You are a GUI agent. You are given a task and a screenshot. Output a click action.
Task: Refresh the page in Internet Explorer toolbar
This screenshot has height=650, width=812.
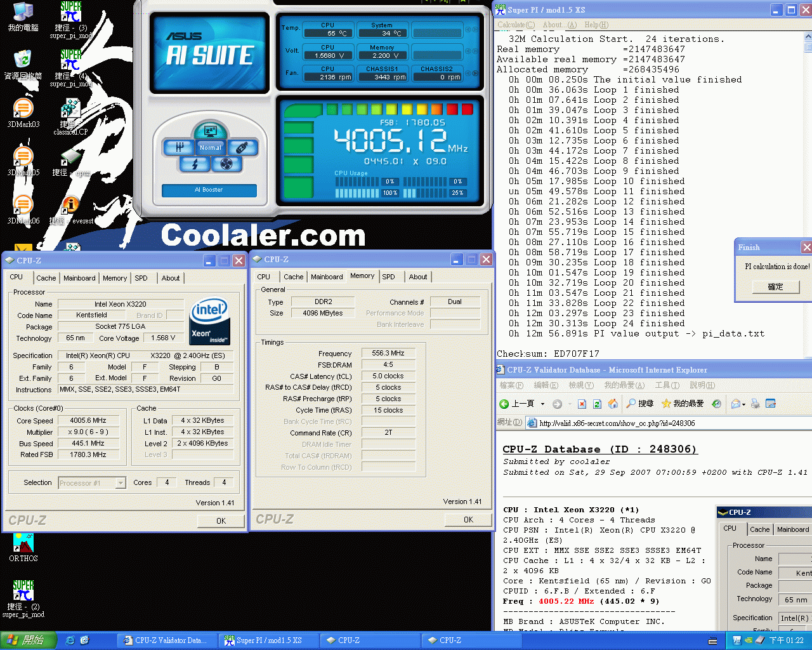coord(597,404)
